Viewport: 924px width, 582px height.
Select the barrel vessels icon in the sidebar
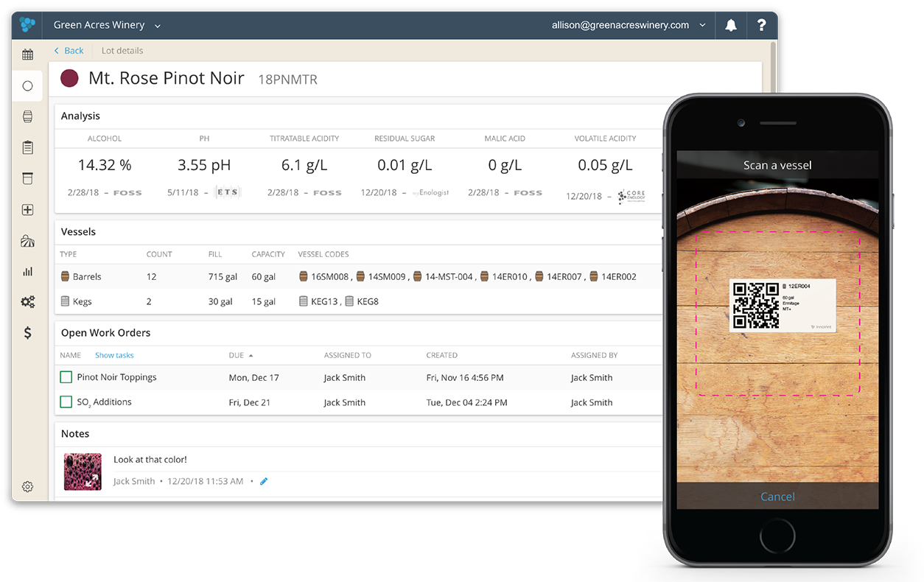(27, 116)
